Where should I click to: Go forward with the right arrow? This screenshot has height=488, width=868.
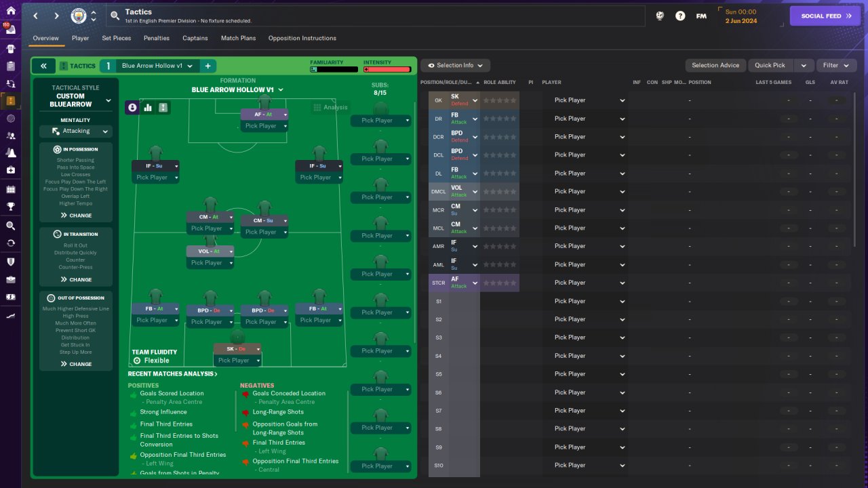coord(56,16)
